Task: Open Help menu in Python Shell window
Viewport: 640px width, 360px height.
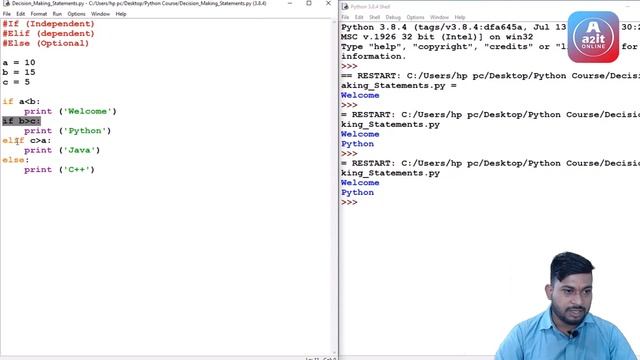Action: tap(460, 17)
